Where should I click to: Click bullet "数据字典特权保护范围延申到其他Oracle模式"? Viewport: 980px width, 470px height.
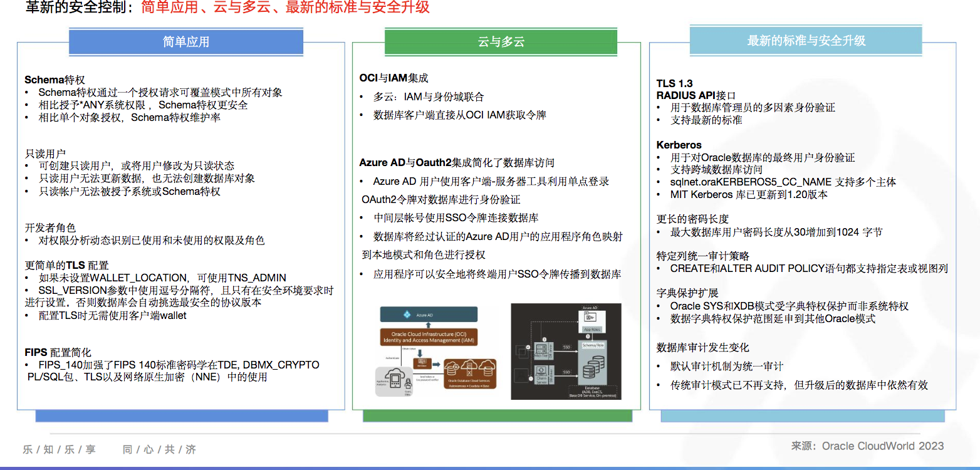(773, 318)
